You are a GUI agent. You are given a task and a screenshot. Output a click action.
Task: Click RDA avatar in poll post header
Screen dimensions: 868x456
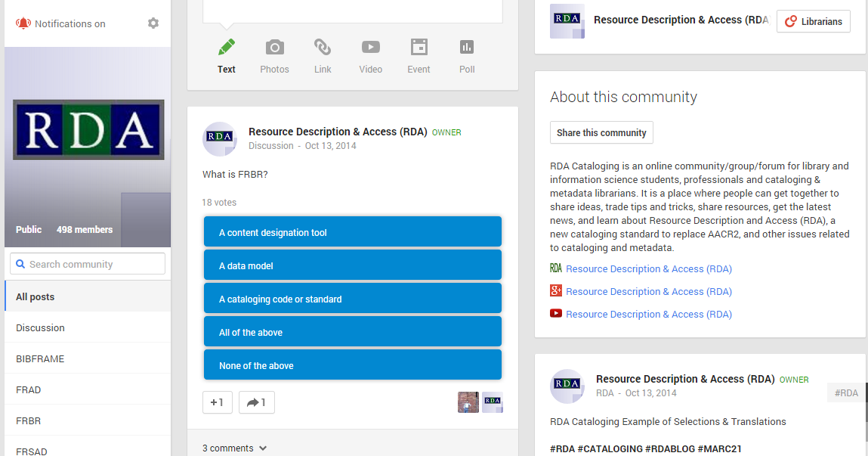click(220, 139)
